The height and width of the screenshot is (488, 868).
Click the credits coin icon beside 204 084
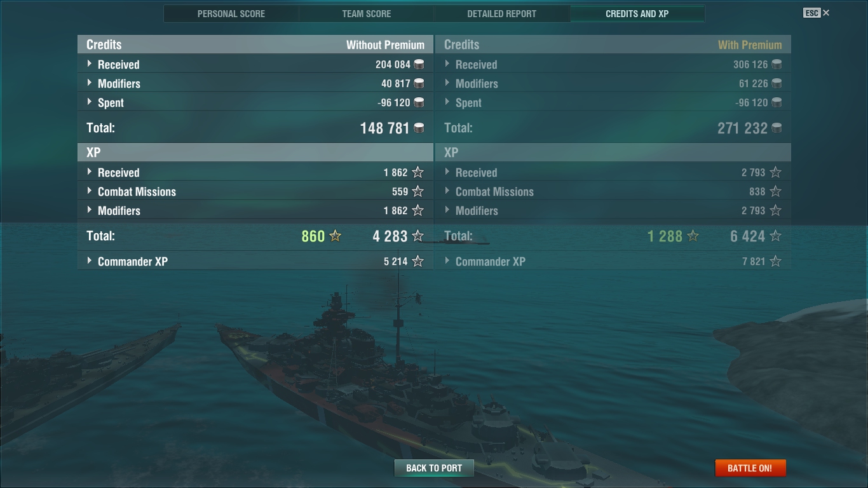pos(419,64)
